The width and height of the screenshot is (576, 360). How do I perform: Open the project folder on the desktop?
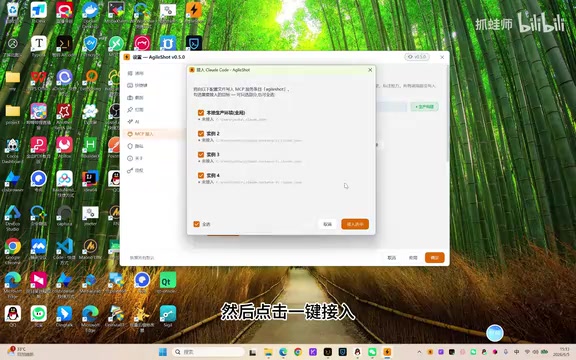coord(13,114)
